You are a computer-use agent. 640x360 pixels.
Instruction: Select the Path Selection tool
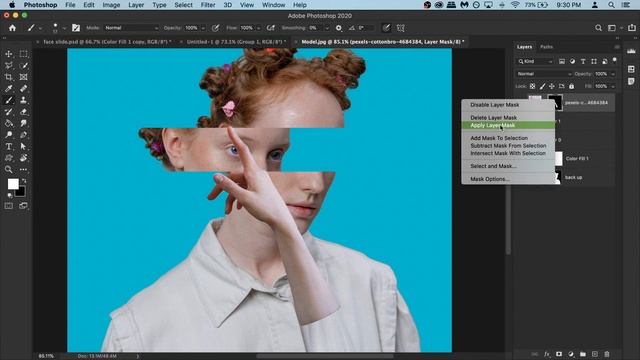[24, 146]
